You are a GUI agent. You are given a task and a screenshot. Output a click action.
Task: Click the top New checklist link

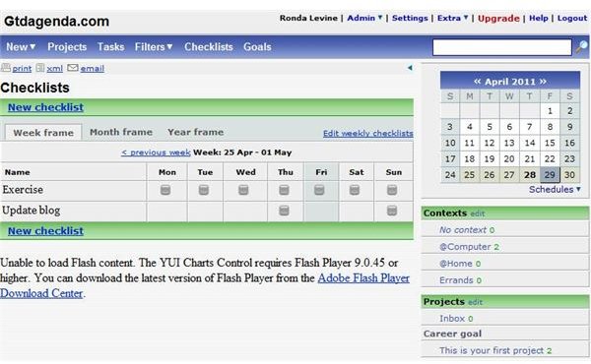(x=45, y=107)
